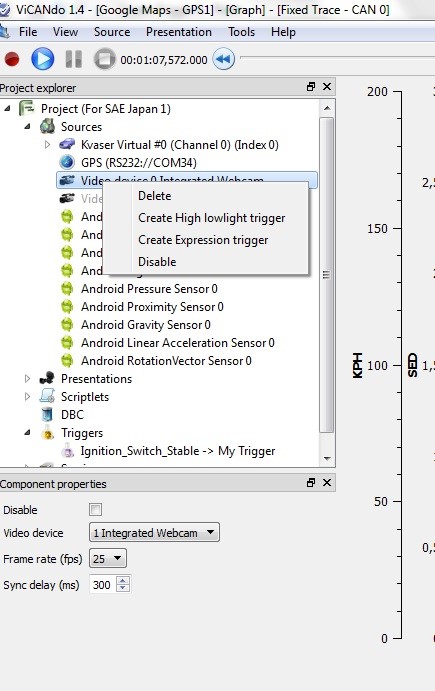Collapse the Project (For SAE Japan 1) node

click(x=7, y=108)
